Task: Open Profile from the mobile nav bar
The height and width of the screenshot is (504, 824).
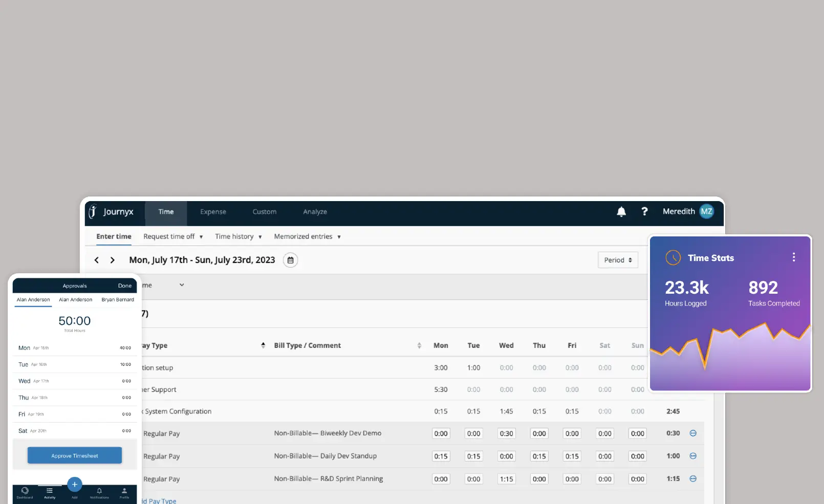Action: point(124,491)
